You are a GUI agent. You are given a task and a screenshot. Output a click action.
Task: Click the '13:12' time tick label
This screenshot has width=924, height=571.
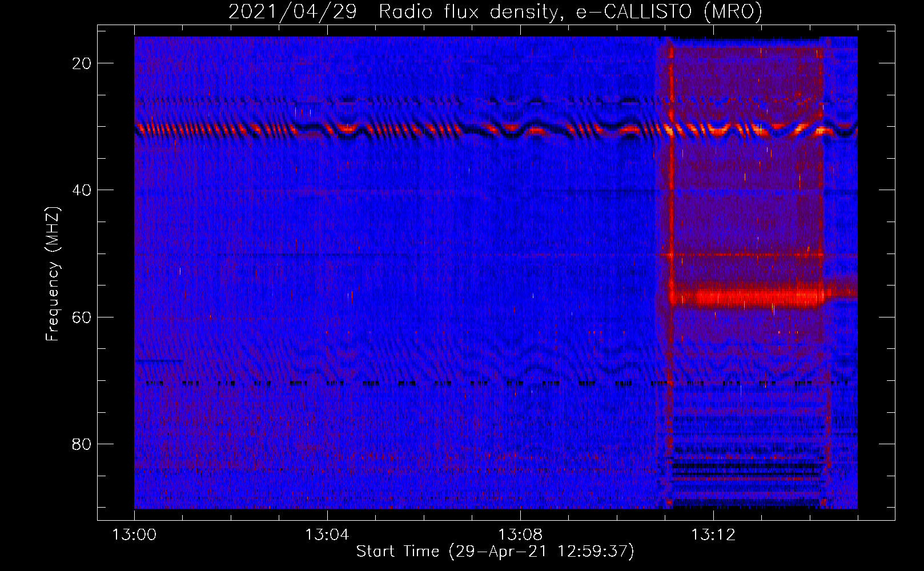[713, 535]
